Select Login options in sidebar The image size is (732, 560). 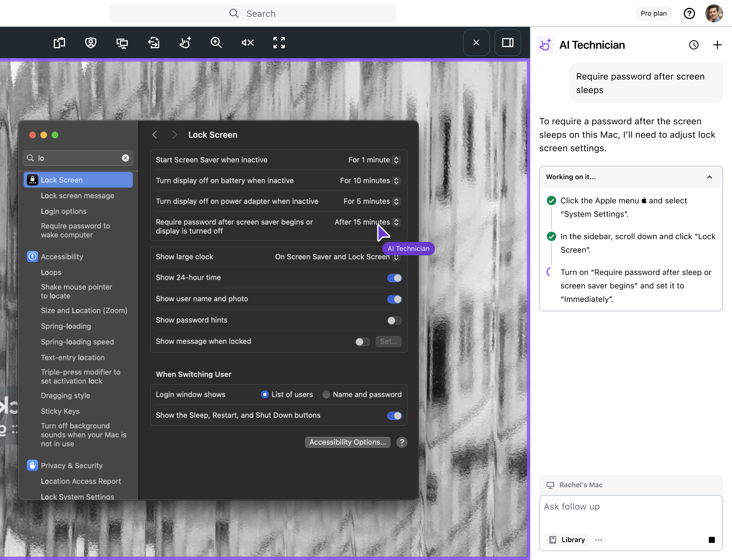[x=64, y=211]
